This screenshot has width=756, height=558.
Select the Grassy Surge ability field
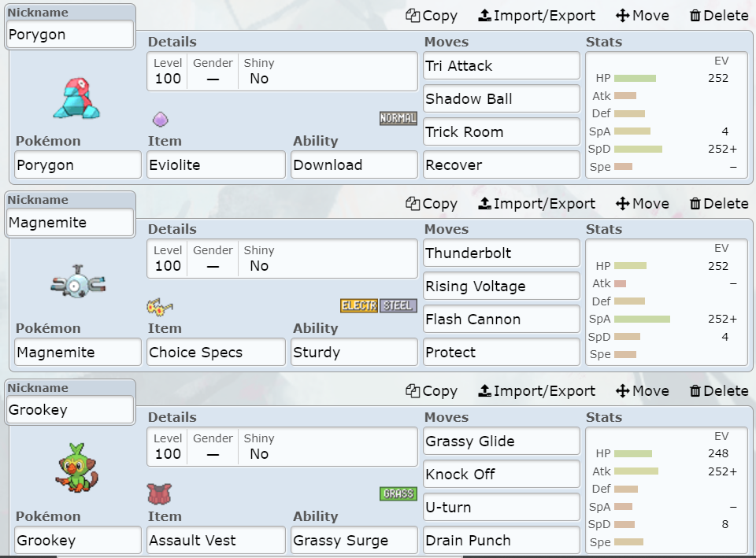point(354,540)
